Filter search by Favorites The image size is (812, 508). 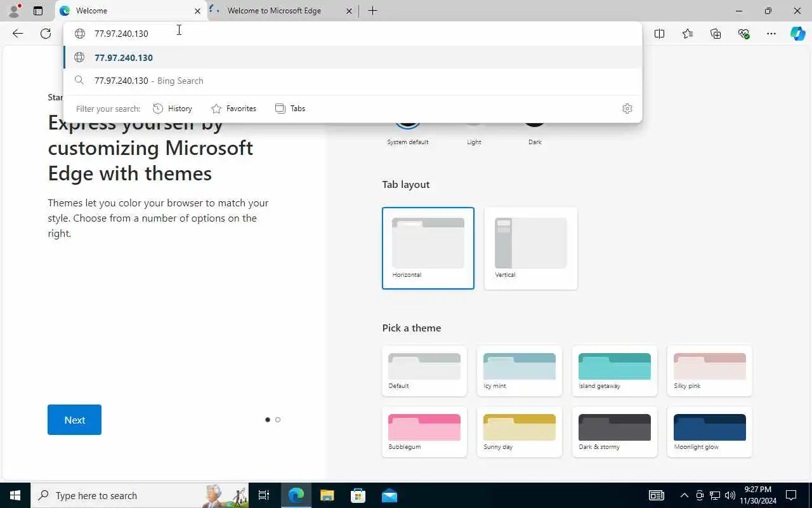pos(233,109)
